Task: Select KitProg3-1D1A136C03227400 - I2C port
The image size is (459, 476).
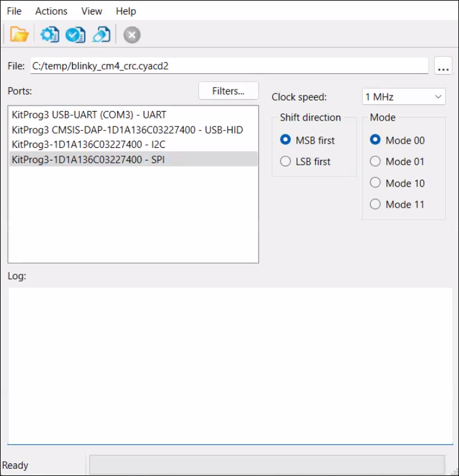Action: pyautogui.click(x=133, y=144)
